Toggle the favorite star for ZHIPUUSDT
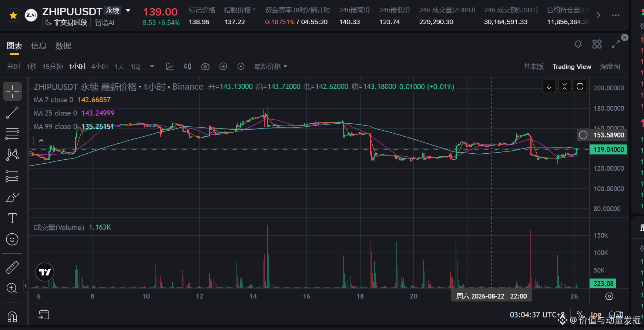Image resolution: width=644 pixels, height=330 pixels. (13, 15)
